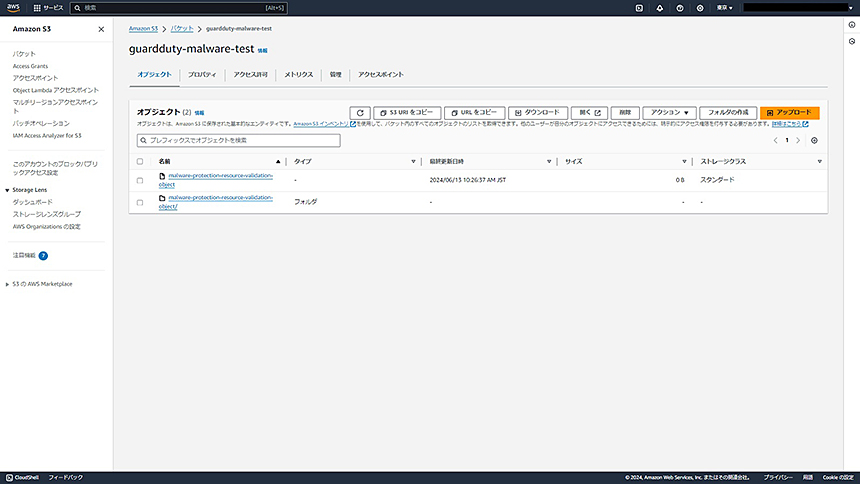Screen dimensions: 860x484
Task: Switch to the Management tab
Action: (335, 75)
